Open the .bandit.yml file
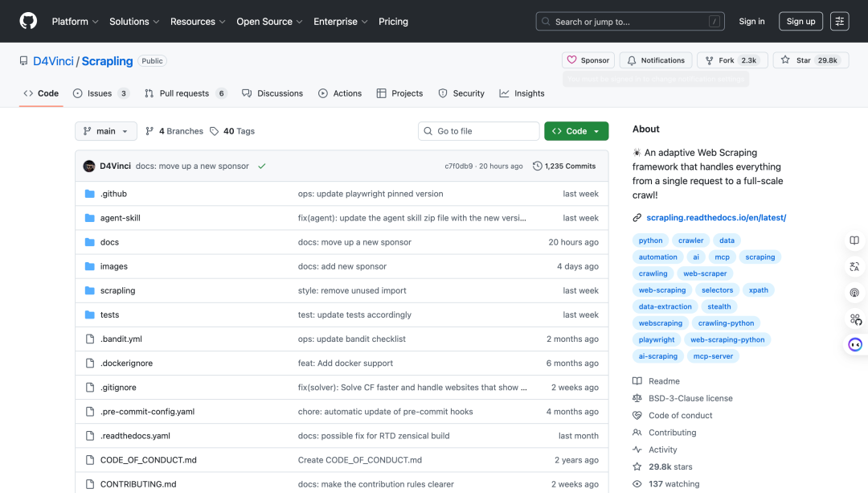 (x=121, y=339)
